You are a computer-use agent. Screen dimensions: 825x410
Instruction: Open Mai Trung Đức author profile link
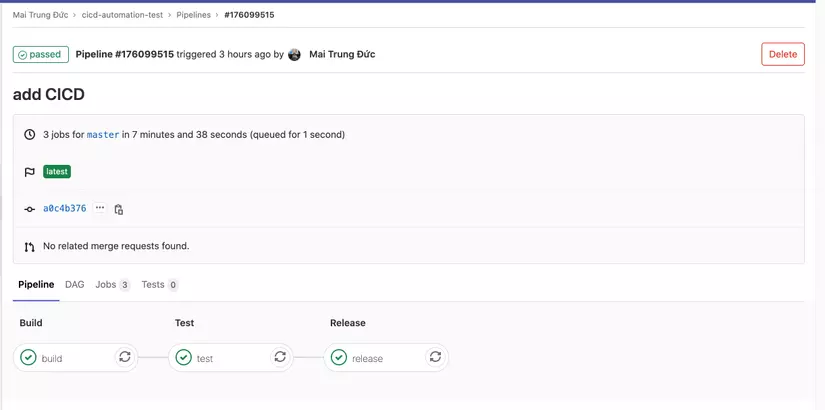click(x=342, y=54)
